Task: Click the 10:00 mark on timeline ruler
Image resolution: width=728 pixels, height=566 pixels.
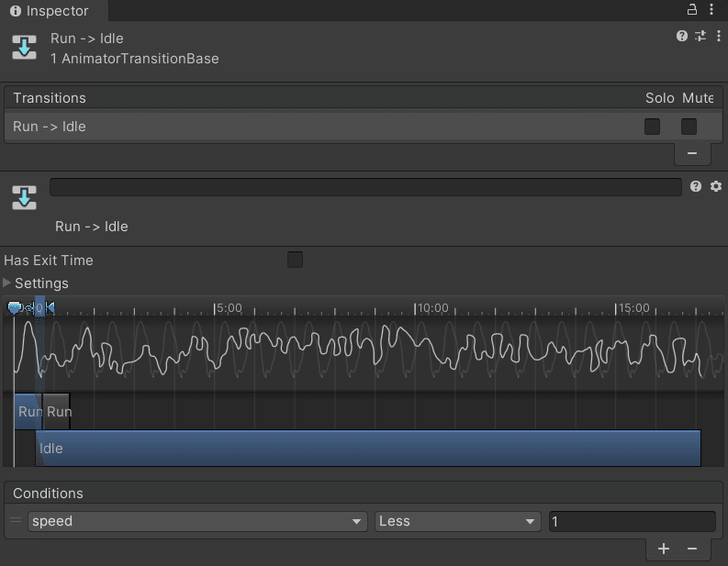Action: 431,308
